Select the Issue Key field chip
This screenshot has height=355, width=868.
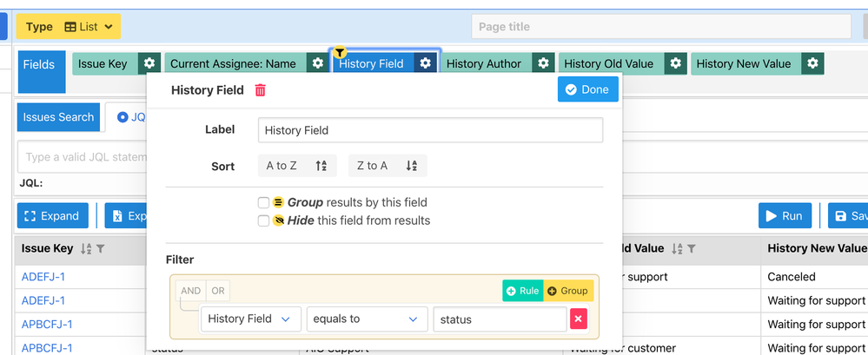coord(105,63)
